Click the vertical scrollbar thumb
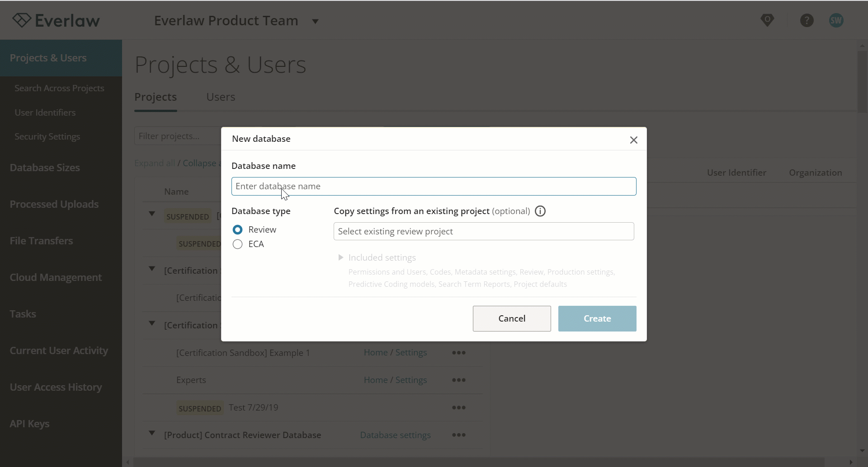The image size is (868, 467). click(862, 81)
